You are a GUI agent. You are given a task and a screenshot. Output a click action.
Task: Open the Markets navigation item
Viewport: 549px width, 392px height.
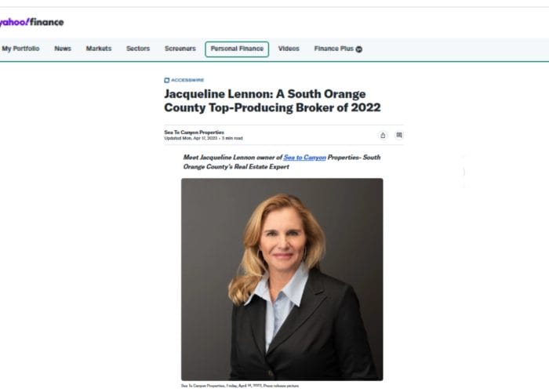pos(99,49)
